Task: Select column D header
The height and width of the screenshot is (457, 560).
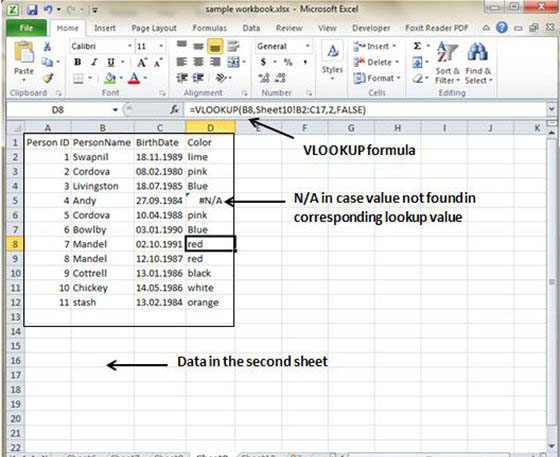Action: (x=210, y=127)
